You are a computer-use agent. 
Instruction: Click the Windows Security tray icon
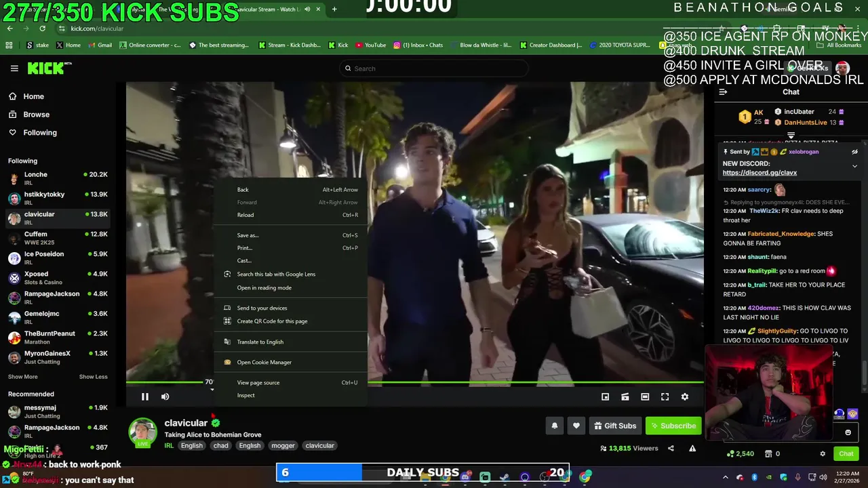(x=784, y=477)
